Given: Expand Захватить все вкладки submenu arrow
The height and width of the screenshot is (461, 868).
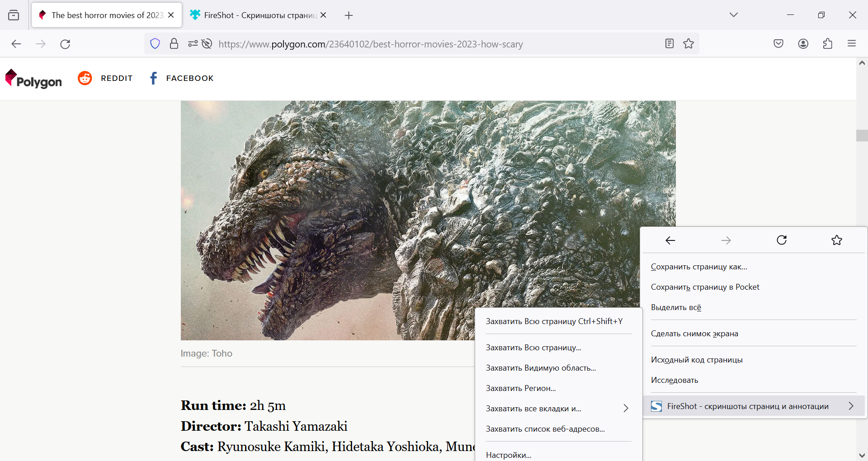Looking at the screenshot, I should coord(626,408).
